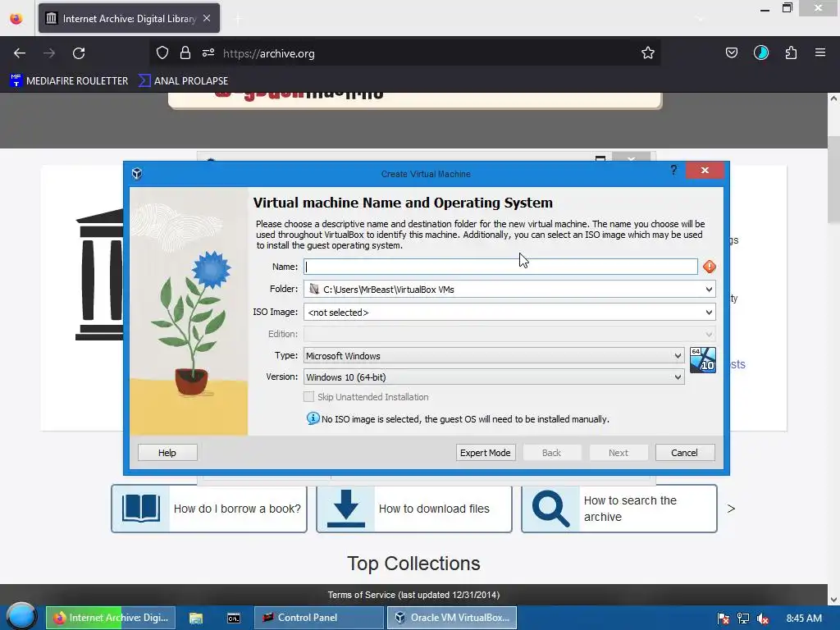This screenshot has width=840, height=630.
Task: Click the Terms of Service text
Action: (x=413, y=596)
